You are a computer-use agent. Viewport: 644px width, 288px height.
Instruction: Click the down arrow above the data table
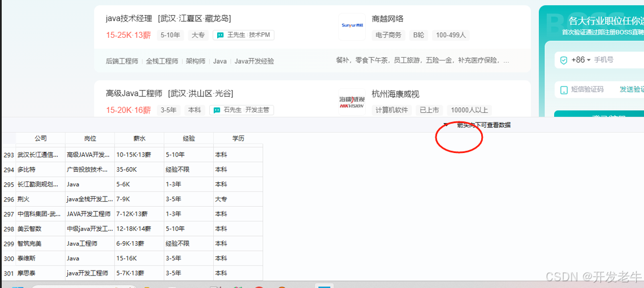(x=446, y=125)
